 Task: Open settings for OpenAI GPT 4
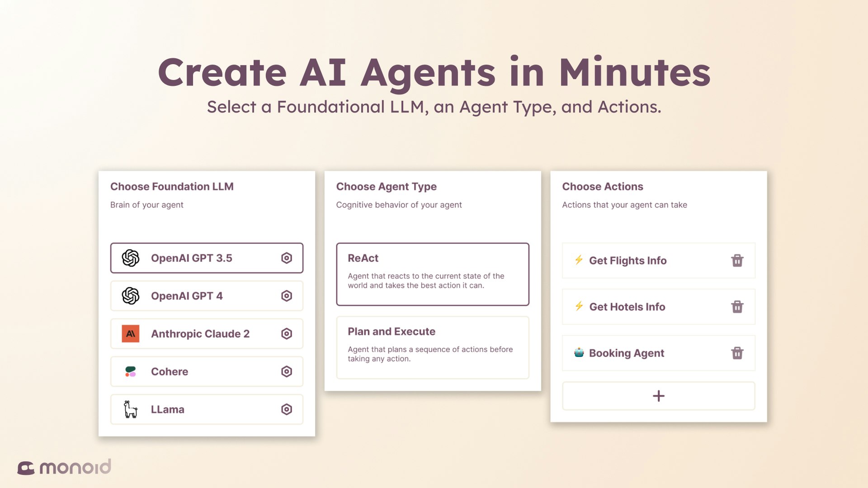click(x=287, y=296)
